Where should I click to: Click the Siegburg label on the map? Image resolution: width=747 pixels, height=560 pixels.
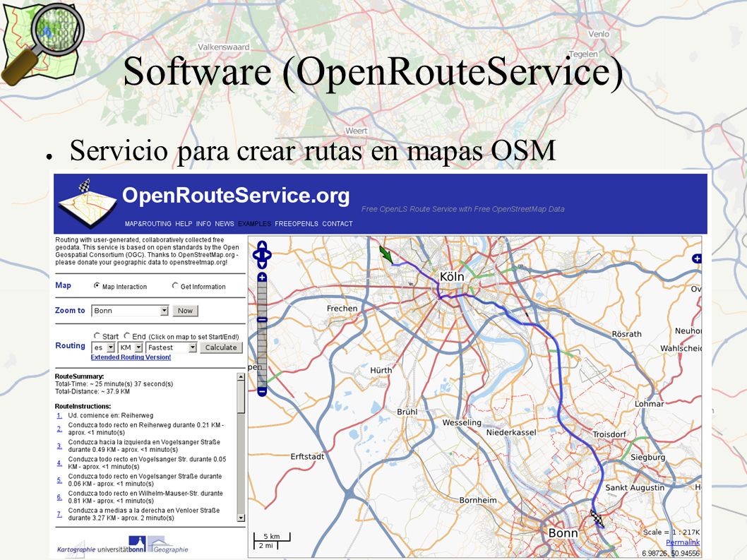tap(648, 458)
